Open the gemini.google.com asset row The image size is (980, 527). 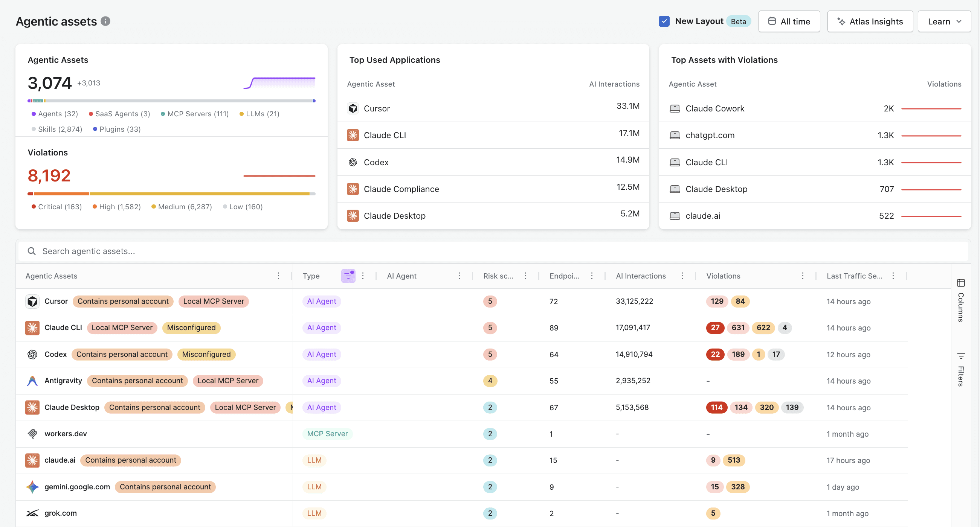[461, 487]
